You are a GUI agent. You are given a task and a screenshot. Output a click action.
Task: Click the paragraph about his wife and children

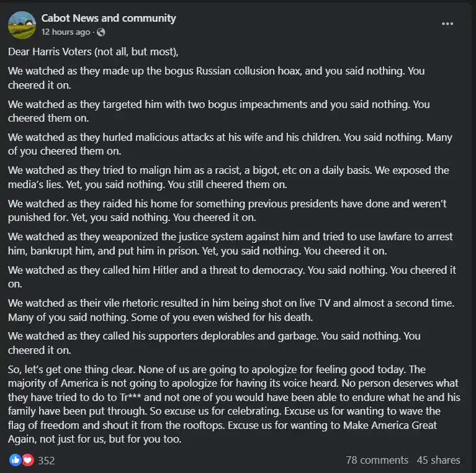[230, 144]
